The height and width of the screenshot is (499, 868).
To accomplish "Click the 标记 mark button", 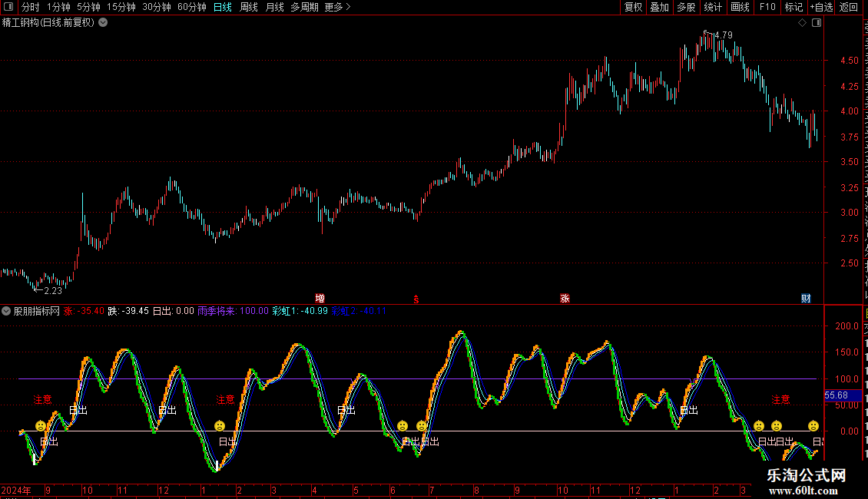I will pyautogui.click(x=793, y=7).
